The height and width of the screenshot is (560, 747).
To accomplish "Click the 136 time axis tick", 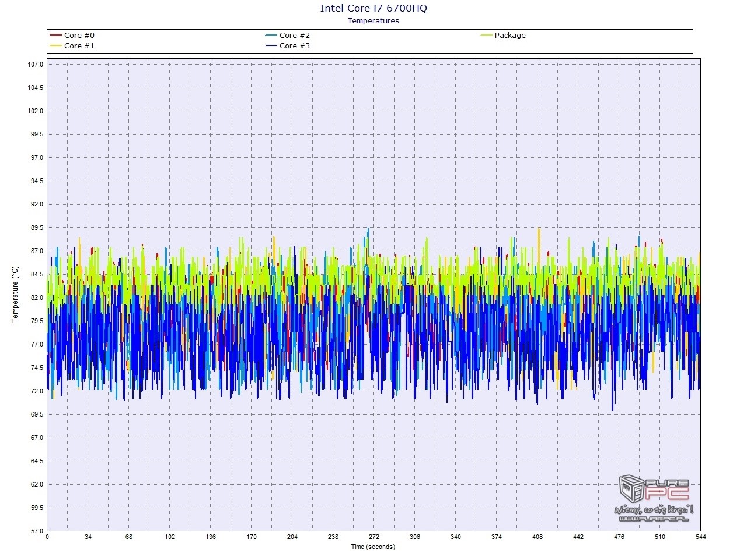I will click(211, 537).
